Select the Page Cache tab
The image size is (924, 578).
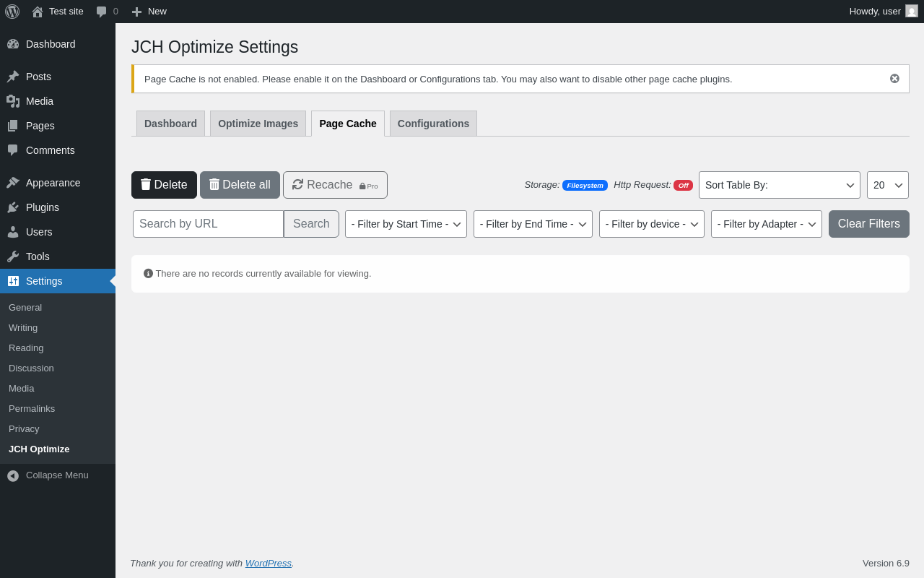pos(348,124)
